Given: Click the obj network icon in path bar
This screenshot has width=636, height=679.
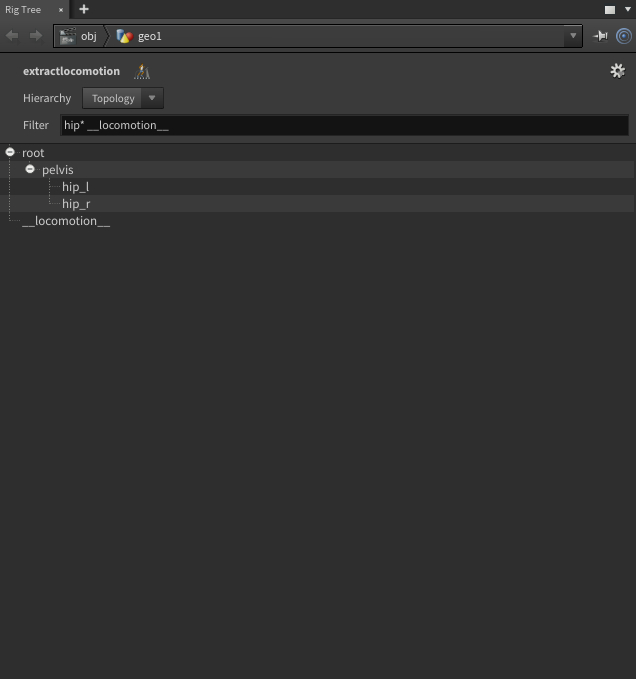Looking at the screenshot, I should click(x=67, y=36).
